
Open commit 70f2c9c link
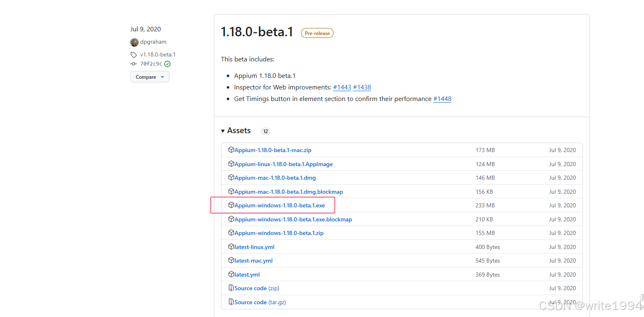[x=151, y=64]
